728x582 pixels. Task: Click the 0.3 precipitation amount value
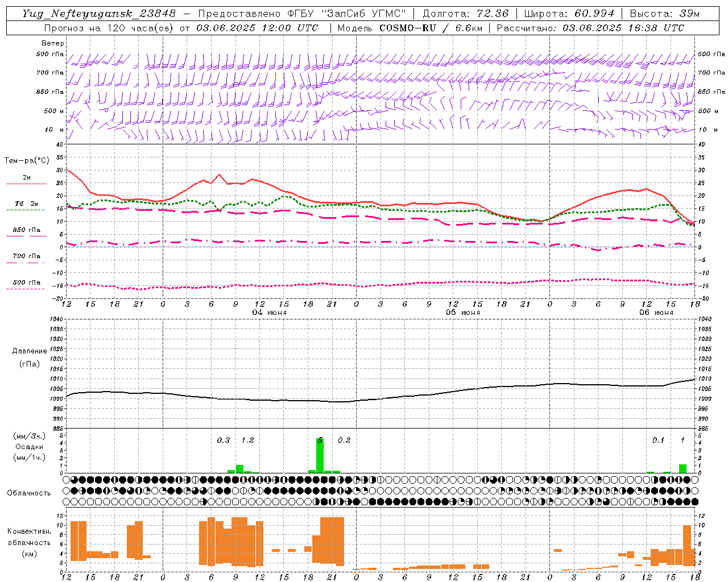(224, 440)
